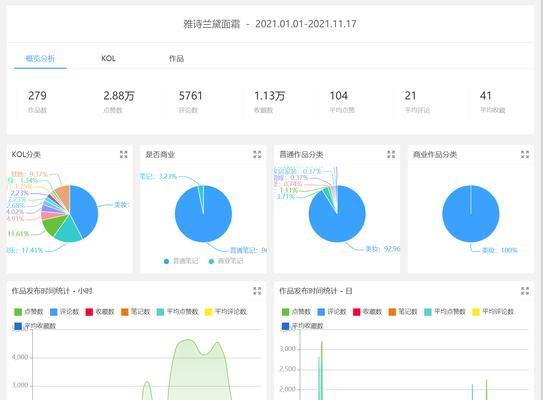Switch to the 概览分析 tab
This screenshot has height=400, width=543.
click(x=40, y=59)
